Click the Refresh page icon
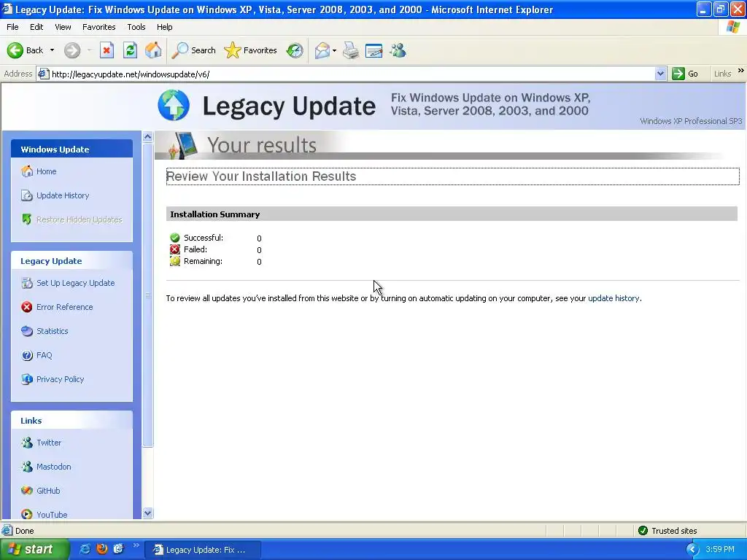 (130, 50)
